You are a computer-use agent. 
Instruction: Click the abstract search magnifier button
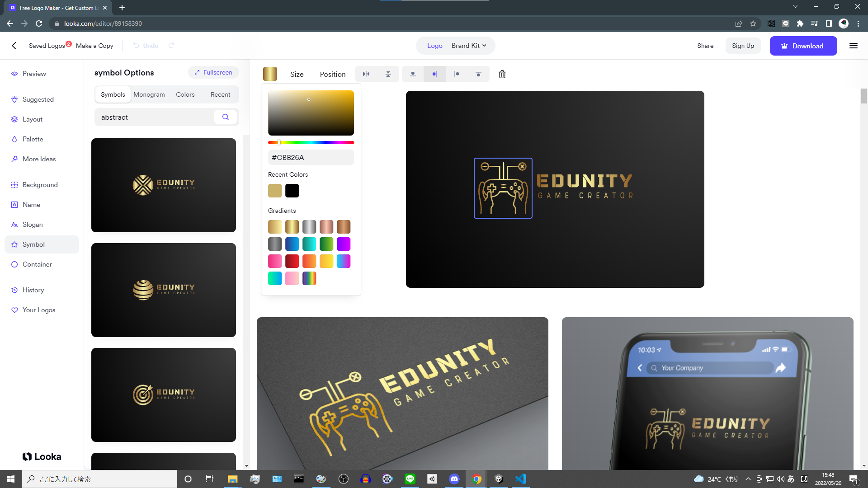pos(225,117)
